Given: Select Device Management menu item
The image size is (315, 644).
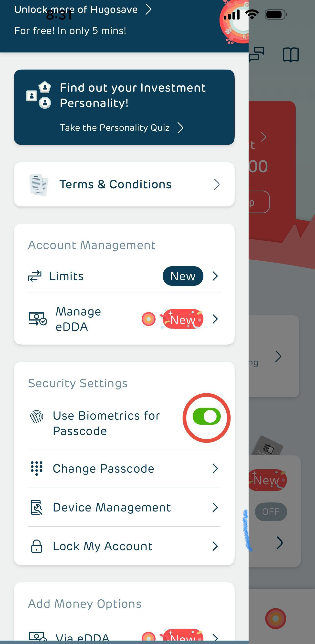Looking at the screenshot, I should (x=112, y=508).
